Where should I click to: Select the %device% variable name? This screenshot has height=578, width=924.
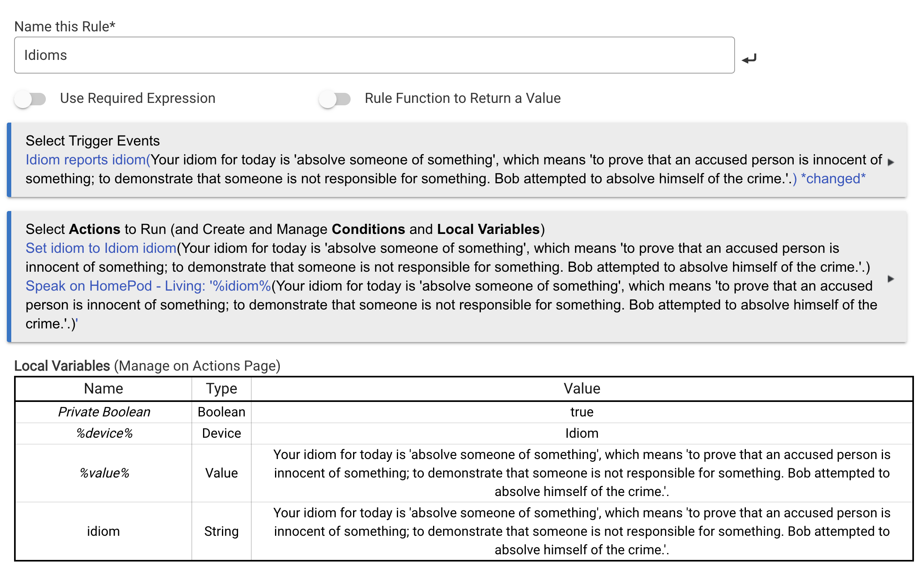pyautogui.click(x=104, y=433)
